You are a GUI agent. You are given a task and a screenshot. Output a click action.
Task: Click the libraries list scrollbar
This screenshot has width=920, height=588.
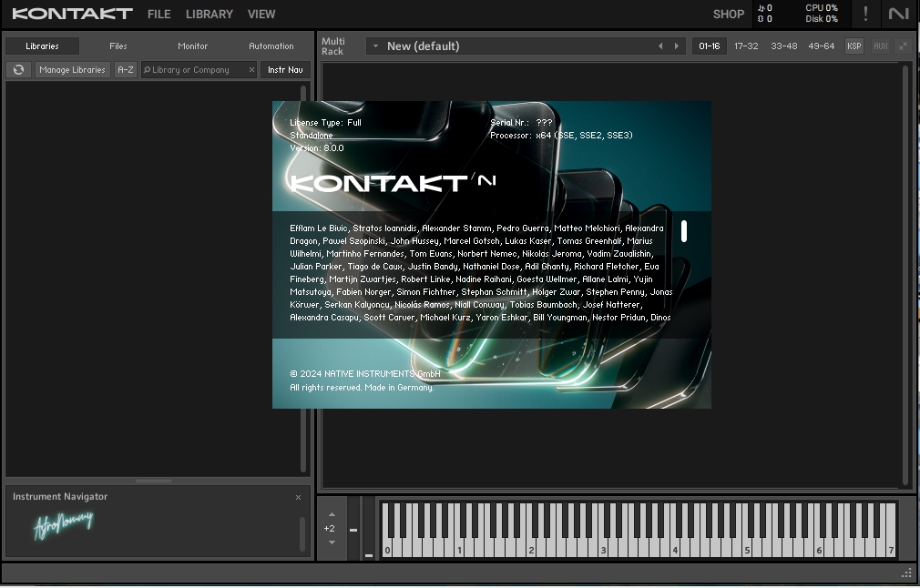click(303, 279)
